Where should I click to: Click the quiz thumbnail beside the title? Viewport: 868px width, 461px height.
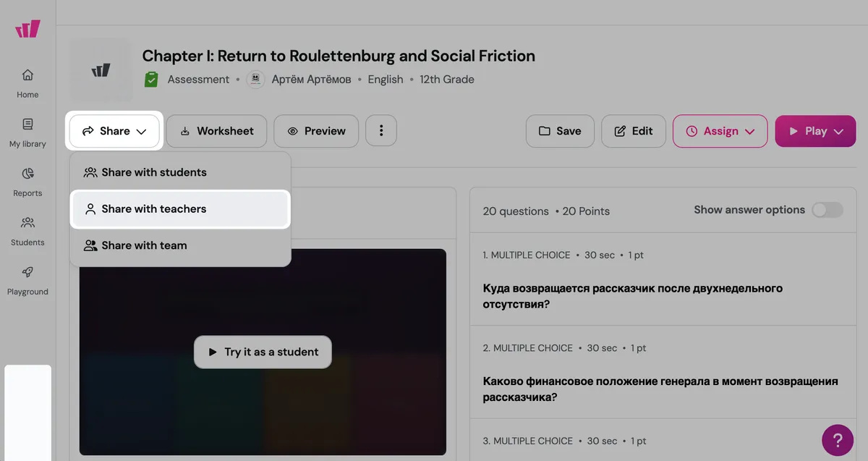click(x=101, y=69)
